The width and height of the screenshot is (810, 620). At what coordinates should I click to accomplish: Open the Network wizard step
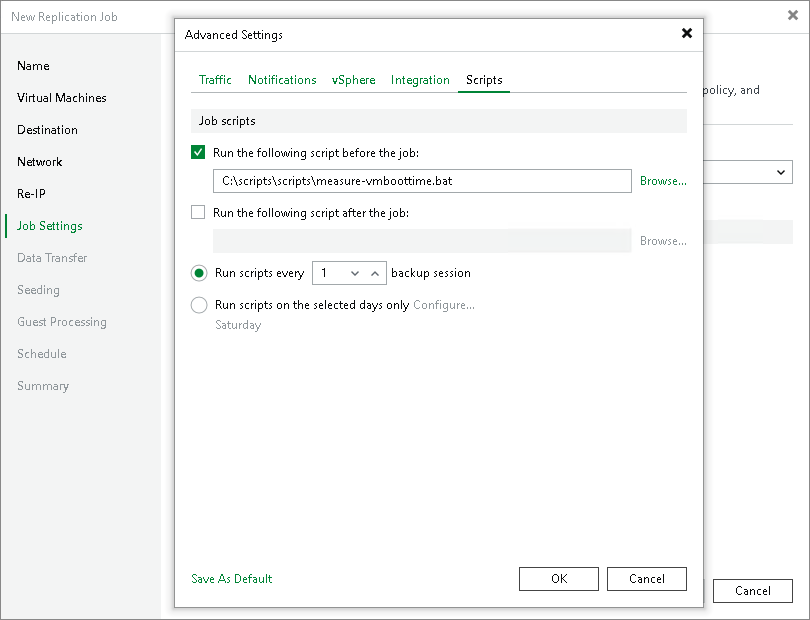(39, 162)
